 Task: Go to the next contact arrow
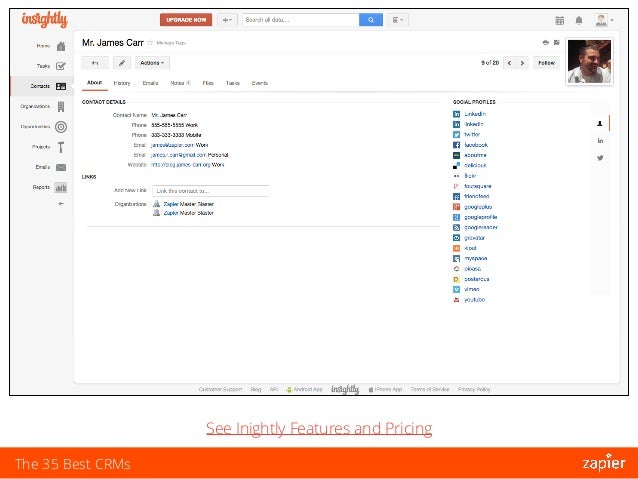click(x=522, y=63)
